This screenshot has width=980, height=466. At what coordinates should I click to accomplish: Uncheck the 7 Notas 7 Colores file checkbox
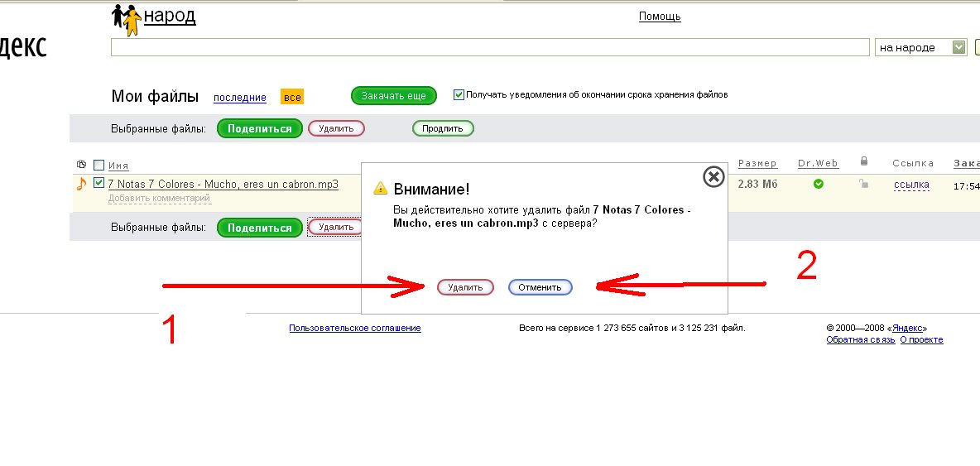pos(98,183)
